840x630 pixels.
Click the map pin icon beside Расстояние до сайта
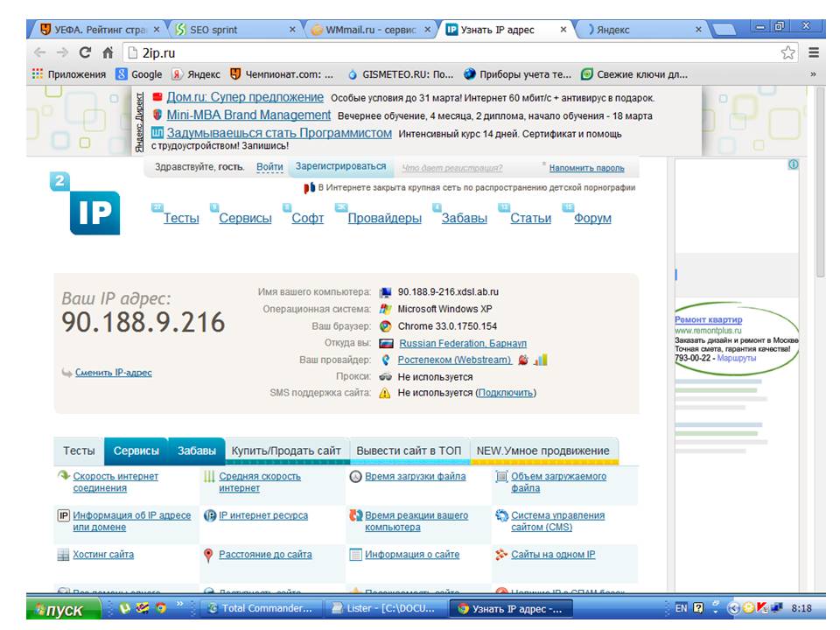[208, 555]
